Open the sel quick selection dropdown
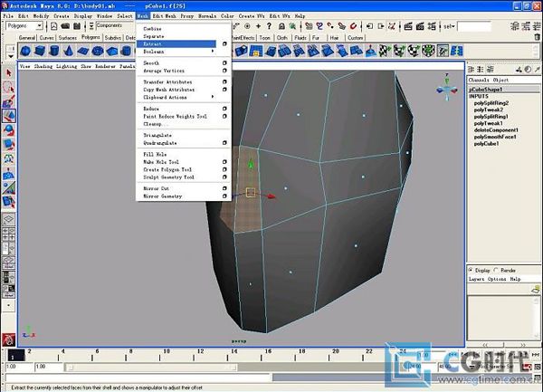 450,26
